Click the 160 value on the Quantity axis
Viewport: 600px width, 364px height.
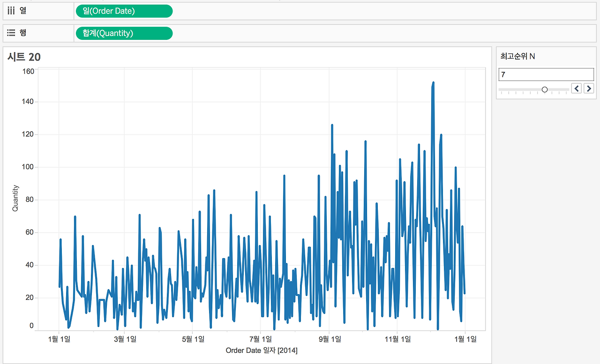tap(28, 71)
